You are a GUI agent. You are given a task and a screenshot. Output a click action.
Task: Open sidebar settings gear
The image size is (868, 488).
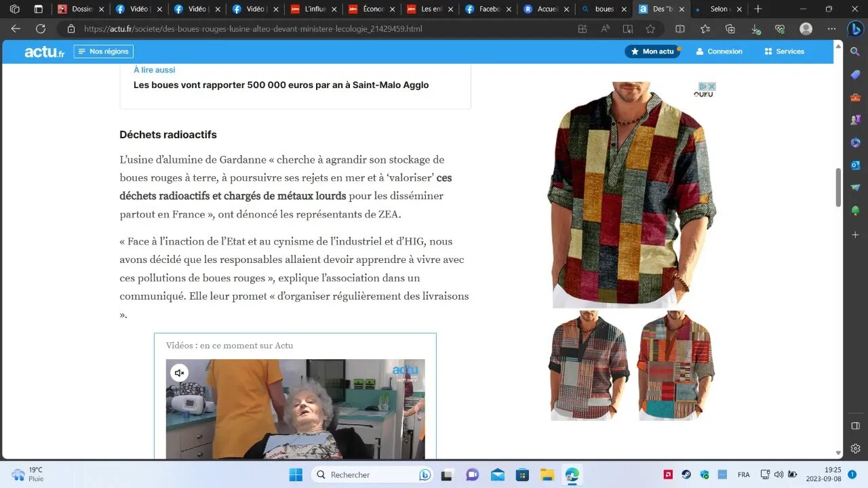coord(855,449)
